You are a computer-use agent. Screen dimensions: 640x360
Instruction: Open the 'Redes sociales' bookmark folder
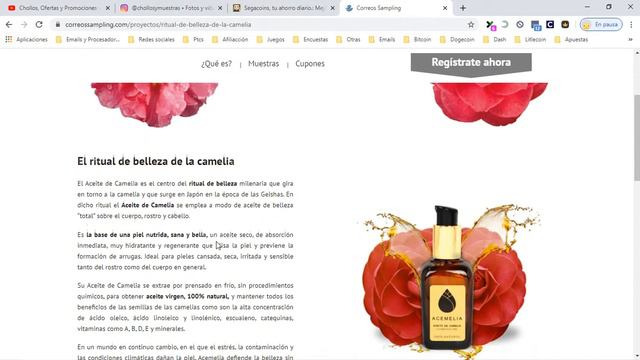point(151,40)
